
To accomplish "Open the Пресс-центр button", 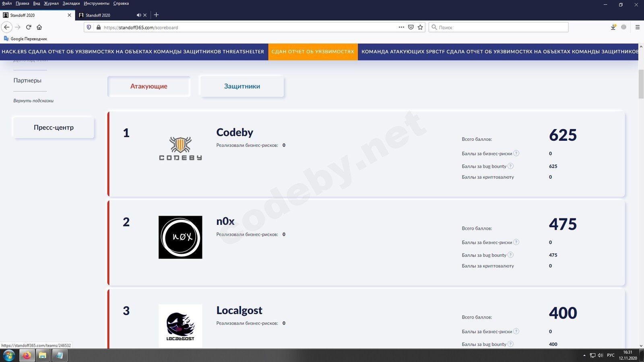I will click(54, 128).
